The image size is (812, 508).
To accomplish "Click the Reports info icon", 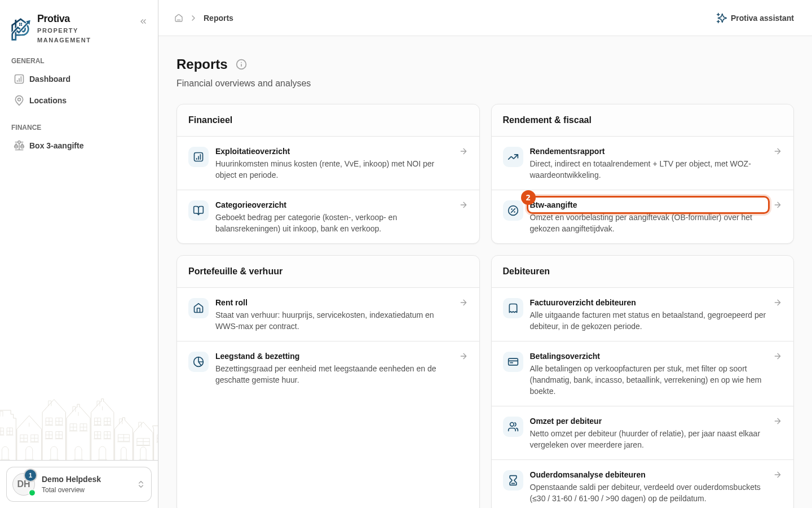I will 241,64.
